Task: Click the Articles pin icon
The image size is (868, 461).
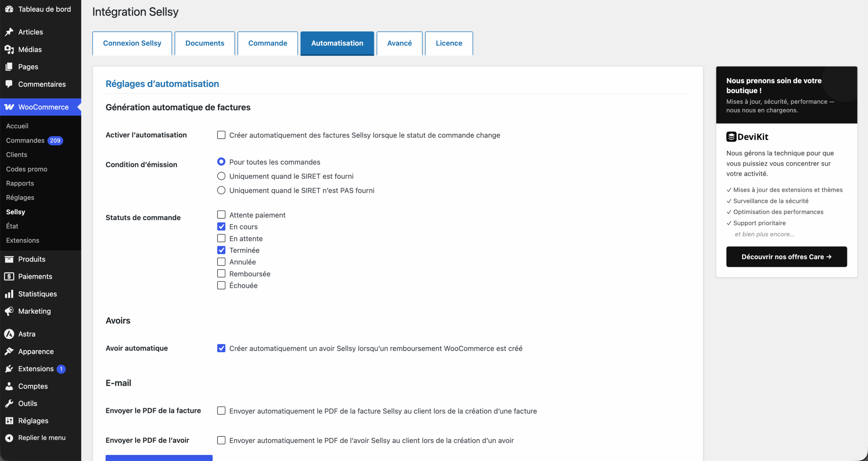Action: click(x=9, y=32)
